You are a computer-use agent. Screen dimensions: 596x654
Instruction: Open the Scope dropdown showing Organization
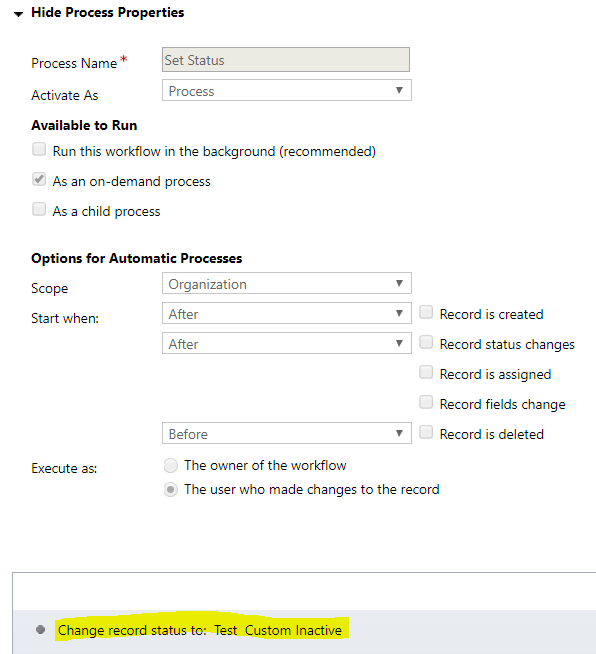point(287,284)
